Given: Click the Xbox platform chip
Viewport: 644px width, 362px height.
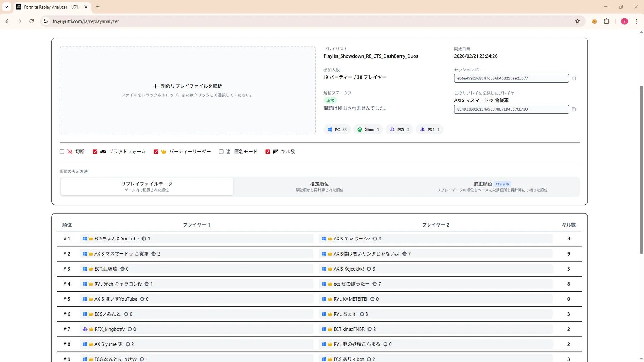Looking at the screenshot, I should pyautogui.click(x=368, y=129).
